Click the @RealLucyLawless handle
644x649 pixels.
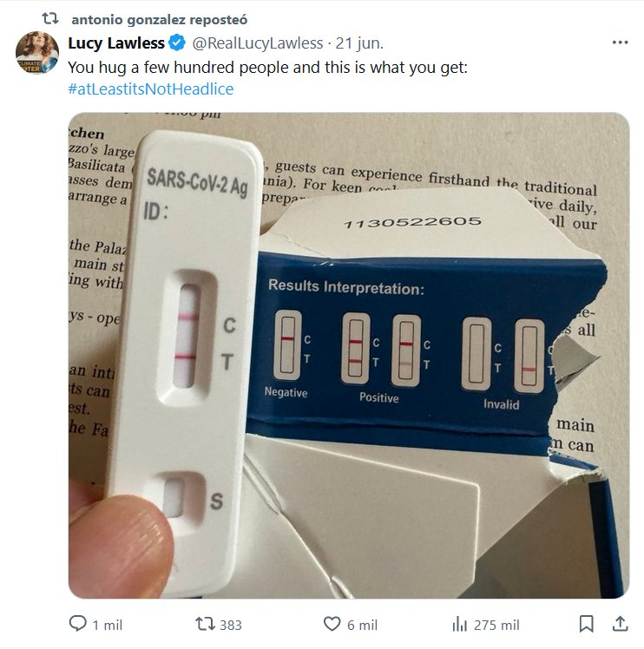pyautogui.click(x=256, y=43)
